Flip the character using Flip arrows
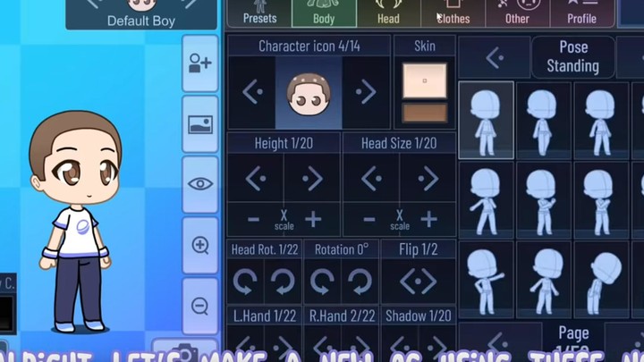Image resolution: width=644 pixels, height=362 pixels. (x=418, y=282)
